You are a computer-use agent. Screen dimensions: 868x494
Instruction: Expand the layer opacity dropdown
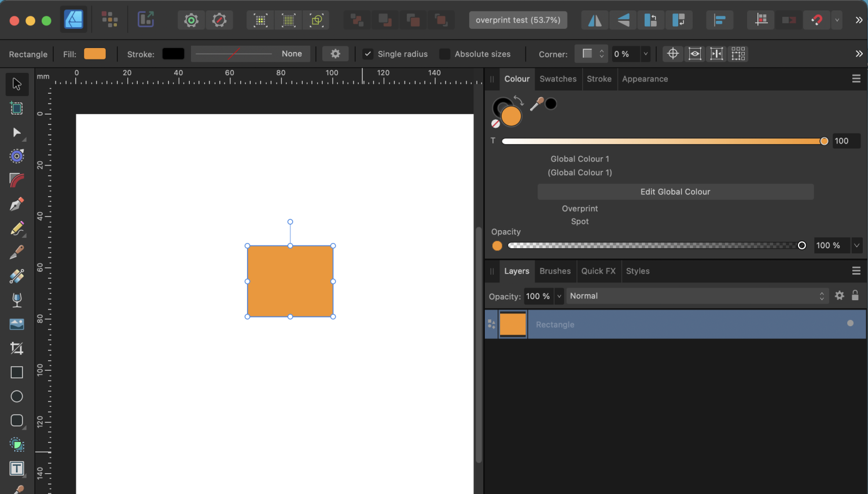pos(558,296)
